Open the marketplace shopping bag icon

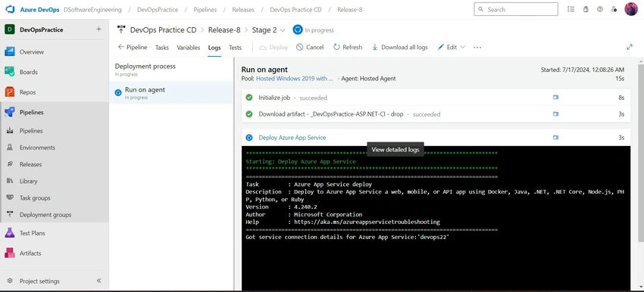(x=586, y=9)
